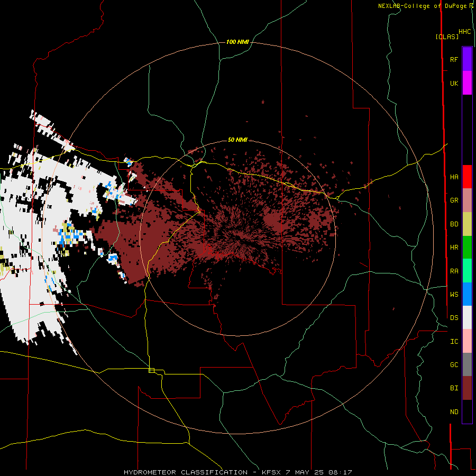Click the BD legend label text
Viewport: 476px width, 476px height.
click(454, 224)
